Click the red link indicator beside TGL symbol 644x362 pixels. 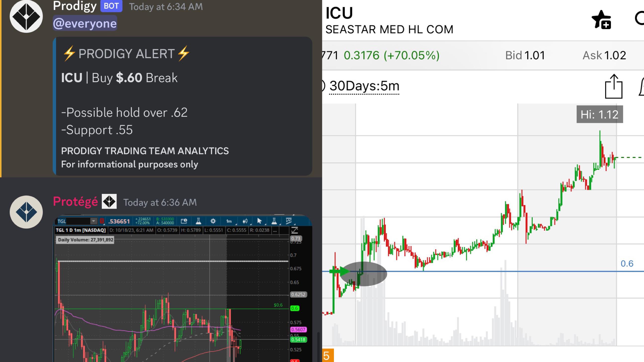102,221
